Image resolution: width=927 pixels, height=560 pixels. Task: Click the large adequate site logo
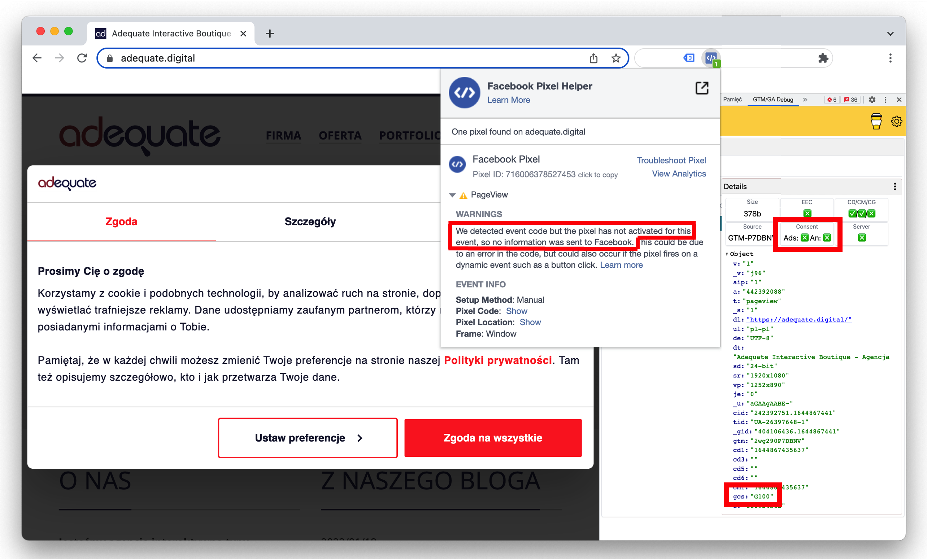click(x=140, y=136)
